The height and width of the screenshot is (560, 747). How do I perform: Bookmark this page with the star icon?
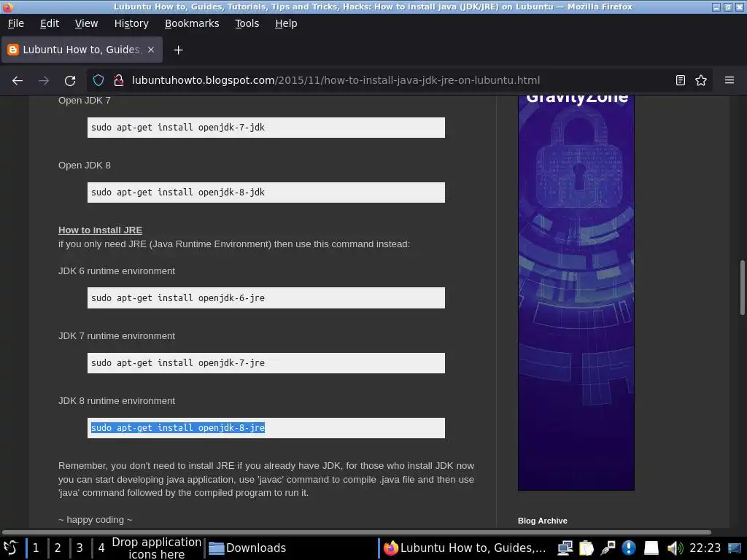click(701, 80)
